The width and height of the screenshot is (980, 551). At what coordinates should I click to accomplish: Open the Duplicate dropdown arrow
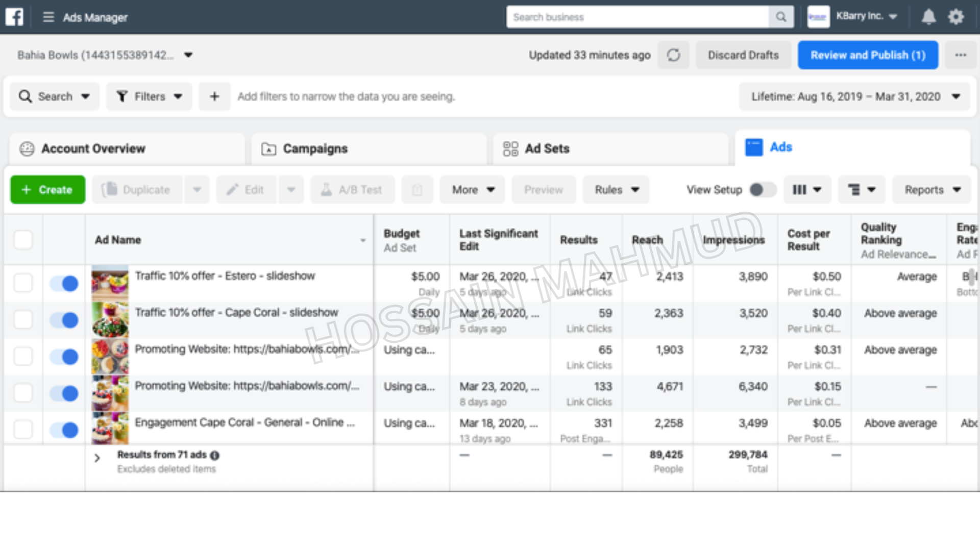[x=197, y=190]
